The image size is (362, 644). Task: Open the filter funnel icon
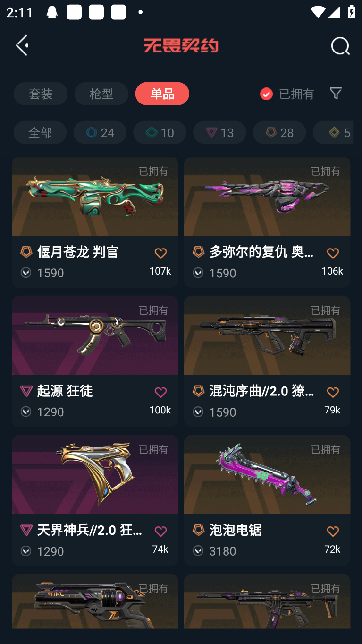pos(336,93)
